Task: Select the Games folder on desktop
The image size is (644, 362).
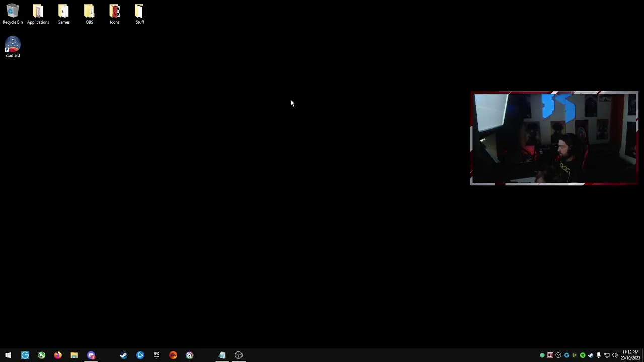Action: pos(63,14)
